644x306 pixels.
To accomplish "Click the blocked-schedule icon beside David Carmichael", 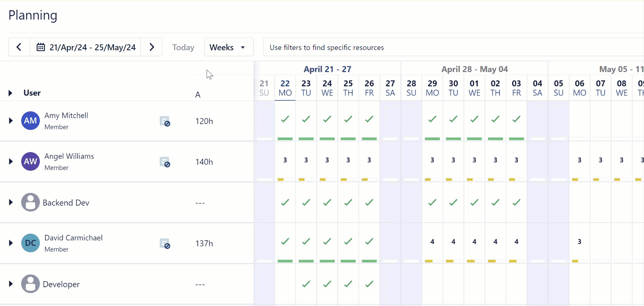I will pos(165,243).
